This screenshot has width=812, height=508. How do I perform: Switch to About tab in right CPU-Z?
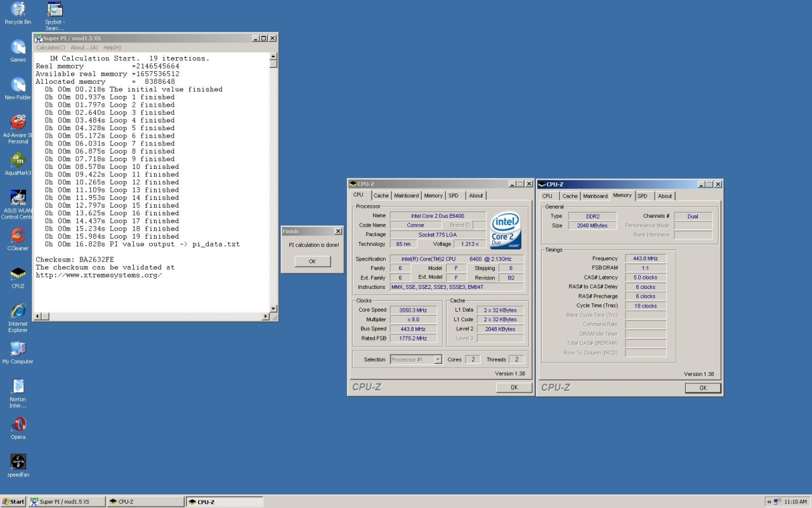pyautogui.click(x=665, y=196)
